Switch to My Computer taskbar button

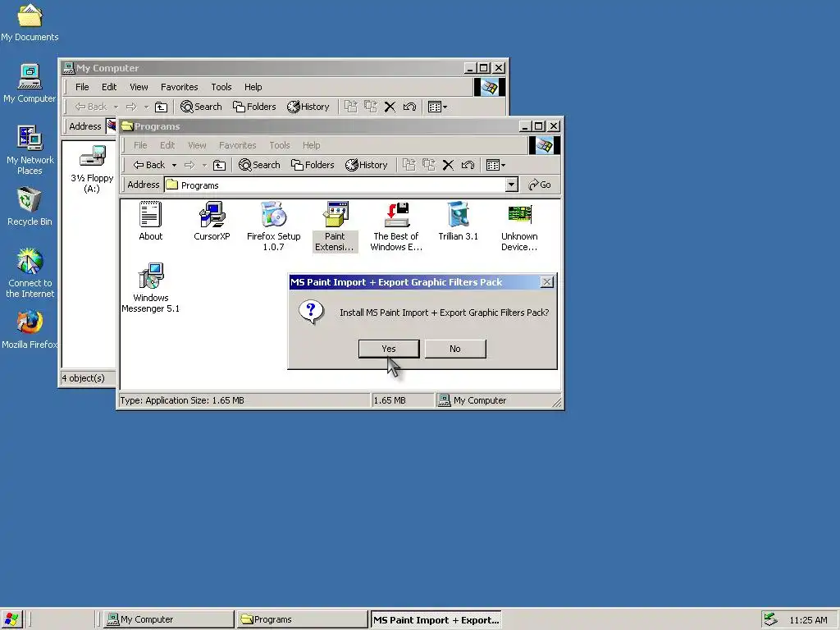point(169,619)
